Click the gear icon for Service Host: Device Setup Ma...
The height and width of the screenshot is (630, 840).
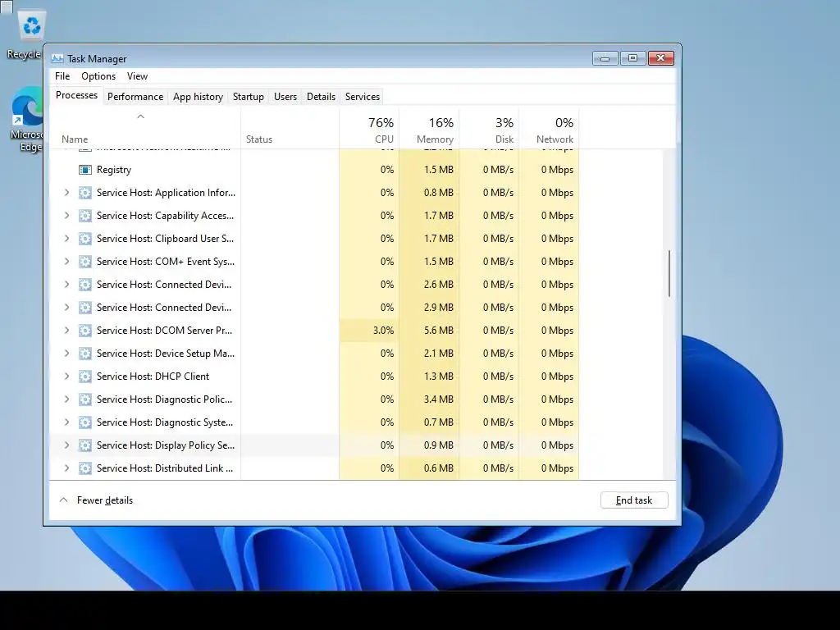point(85,354)
